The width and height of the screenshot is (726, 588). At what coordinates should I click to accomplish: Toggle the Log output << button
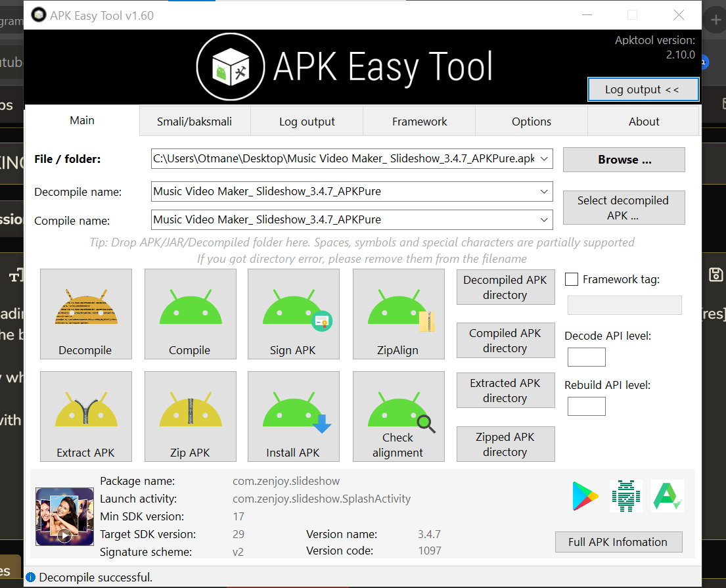(x=643, y=89)
